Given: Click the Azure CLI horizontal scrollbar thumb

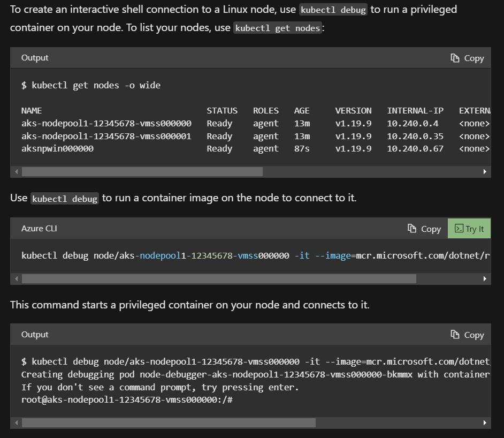Looking at the screenshot, I should coord(219,278).
